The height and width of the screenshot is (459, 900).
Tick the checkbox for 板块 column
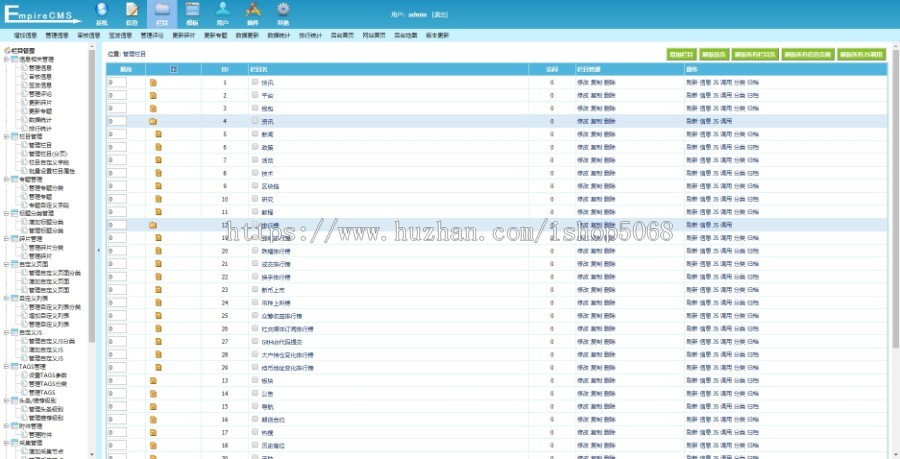255,380
